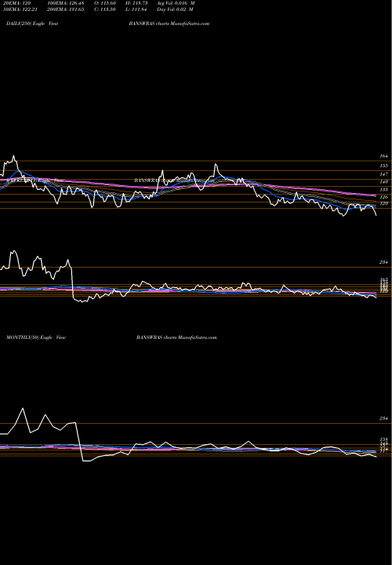
Task: Click the 165 price level on weekly chart
Action: [383, 279]
